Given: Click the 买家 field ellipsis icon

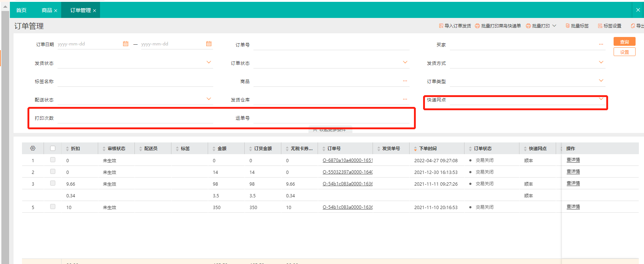Looking at the screenshot, I should pos(601,44).
